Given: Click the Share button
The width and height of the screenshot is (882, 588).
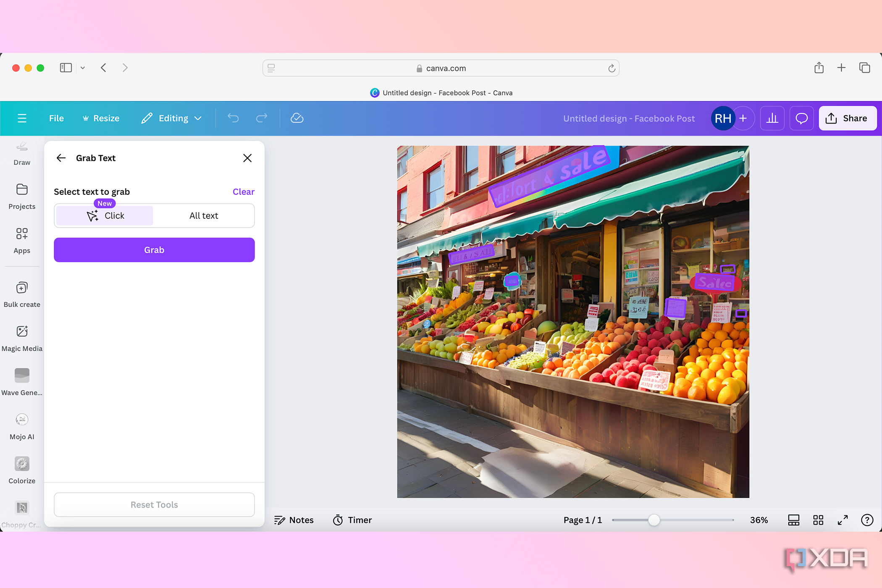Looking at the screenshot, I should pyautogui.click(x=847, y=118).
